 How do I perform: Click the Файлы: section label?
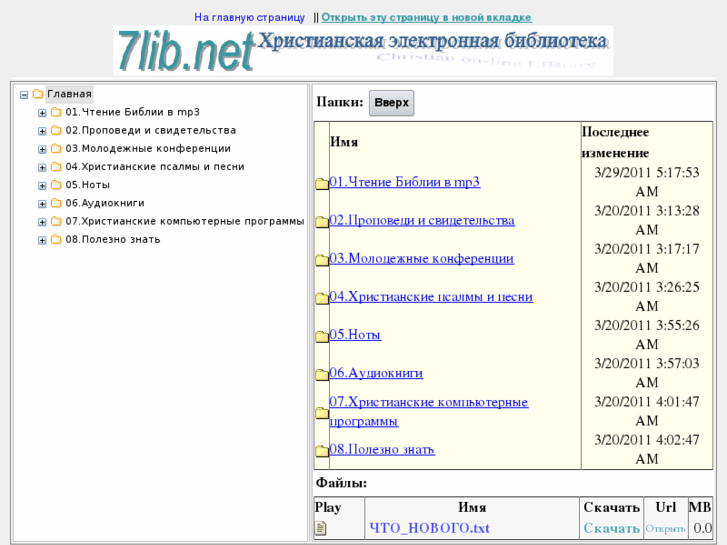click(x=341, y=483)
